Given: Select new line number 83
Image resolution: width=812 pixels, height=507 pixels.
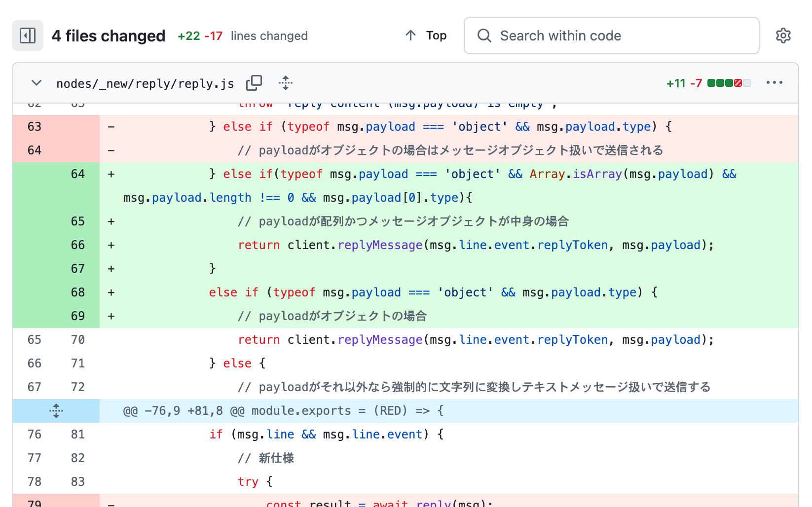Looking at the screenshot, I should 78,482.
